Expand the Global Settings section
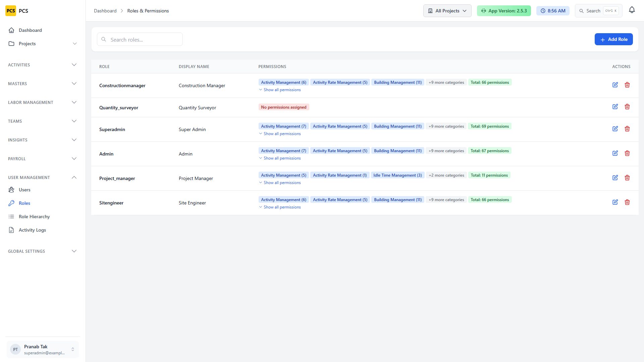The image size is (644, 362). tap(43, 251)
